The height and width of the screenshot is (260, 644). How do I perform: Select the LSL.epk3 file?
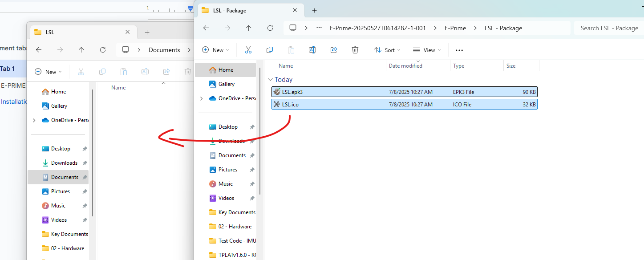point(404,92)
